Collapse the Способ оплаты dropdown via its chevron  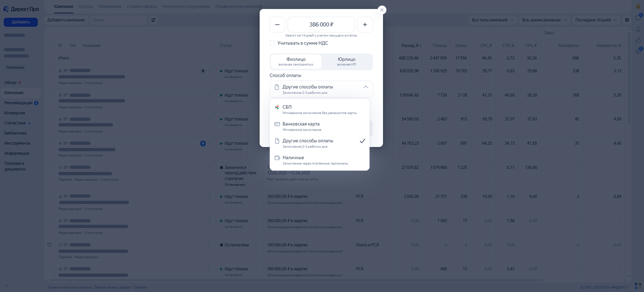pyautogui.click(x=366, y=87)
